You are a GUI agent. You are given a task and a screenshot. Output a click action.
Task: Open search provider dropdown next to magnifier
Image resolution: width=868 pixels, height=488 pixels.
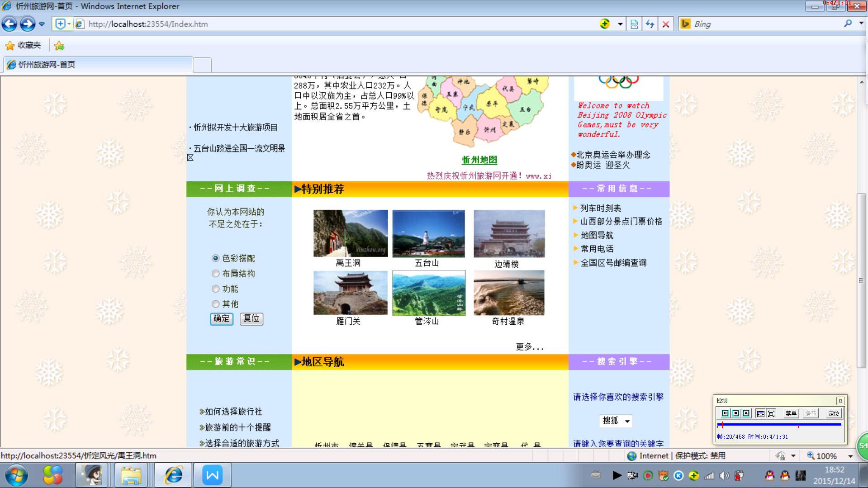pos(861,24)
